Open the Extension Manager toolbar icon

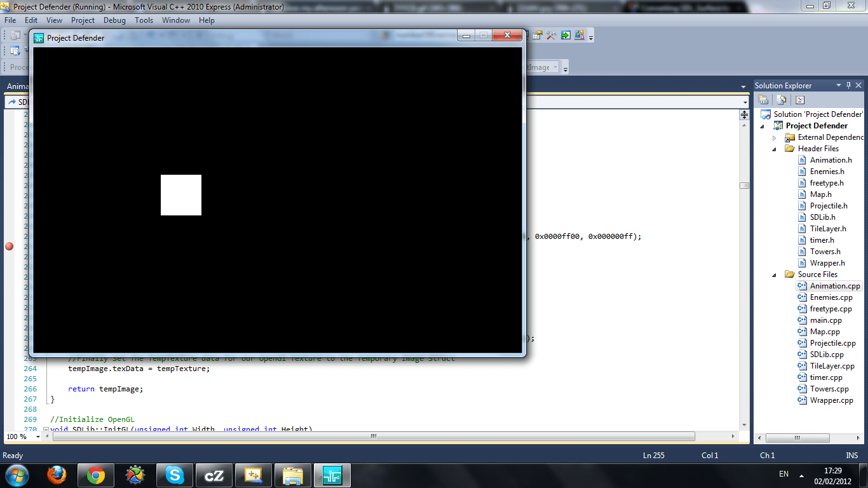580,36
